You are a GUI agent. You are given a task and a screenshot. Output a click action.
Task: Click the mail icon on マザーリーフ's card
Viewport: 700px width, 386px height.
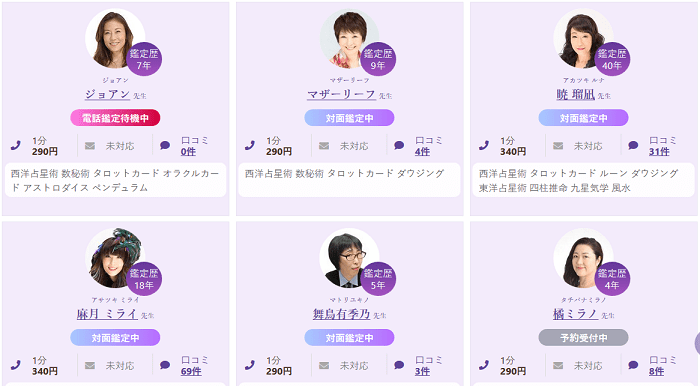(x=324, y=146)
